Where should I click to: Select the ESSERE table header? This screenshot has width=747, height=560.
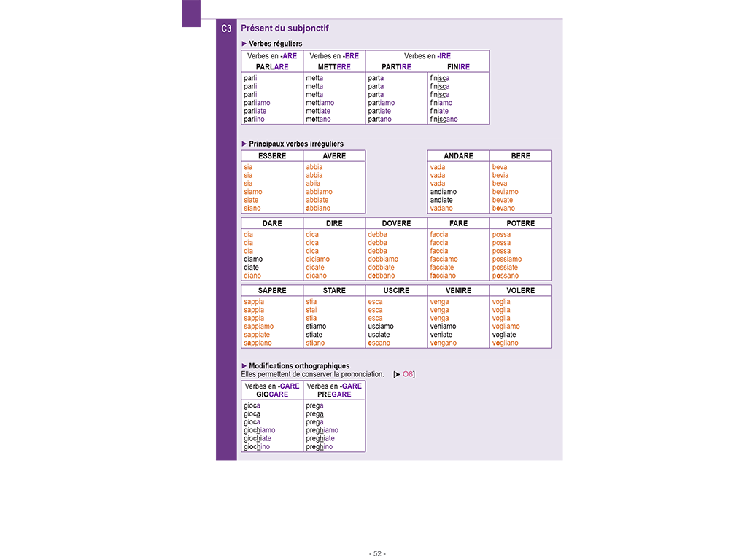[x=271, y=155]
